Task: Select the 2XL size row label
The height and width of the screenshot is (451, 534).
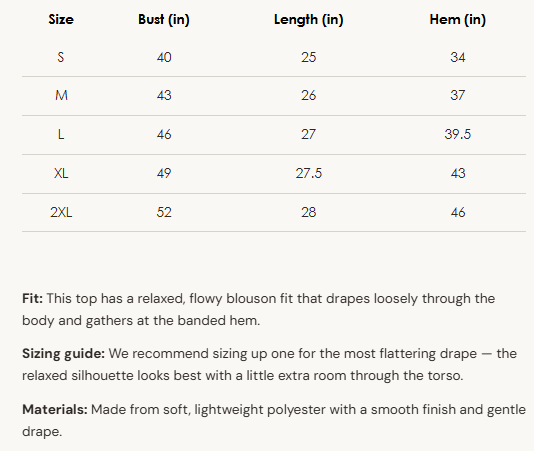Action: pos(61,212)
